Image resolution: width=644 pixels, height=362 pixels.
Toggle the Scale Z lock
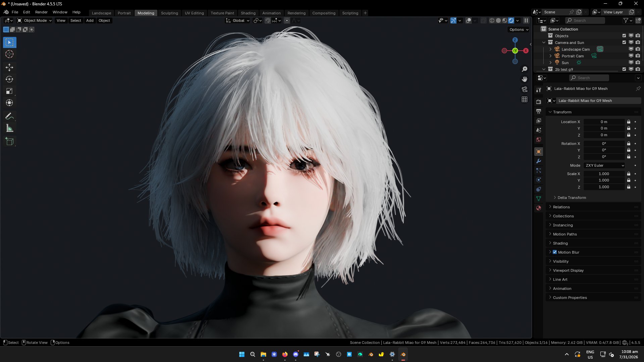click(629, 187)
